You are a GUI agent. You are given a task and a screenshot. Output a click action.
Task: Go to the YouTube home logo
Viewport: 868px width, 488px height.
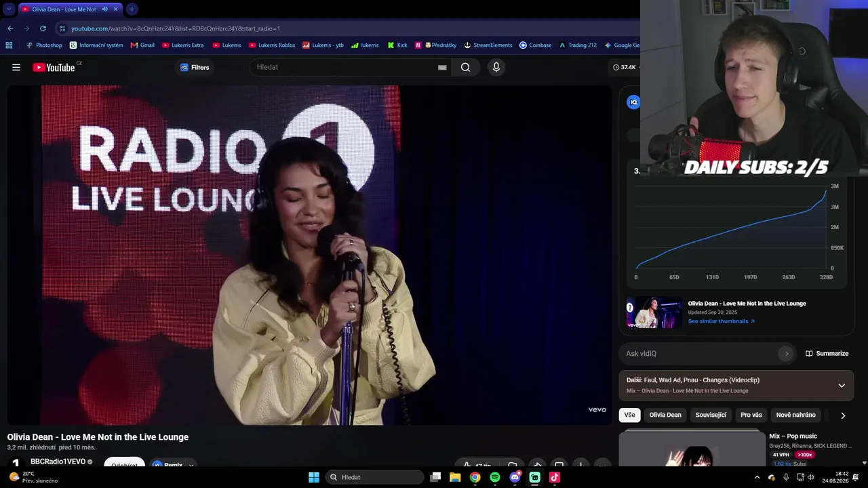54,67
